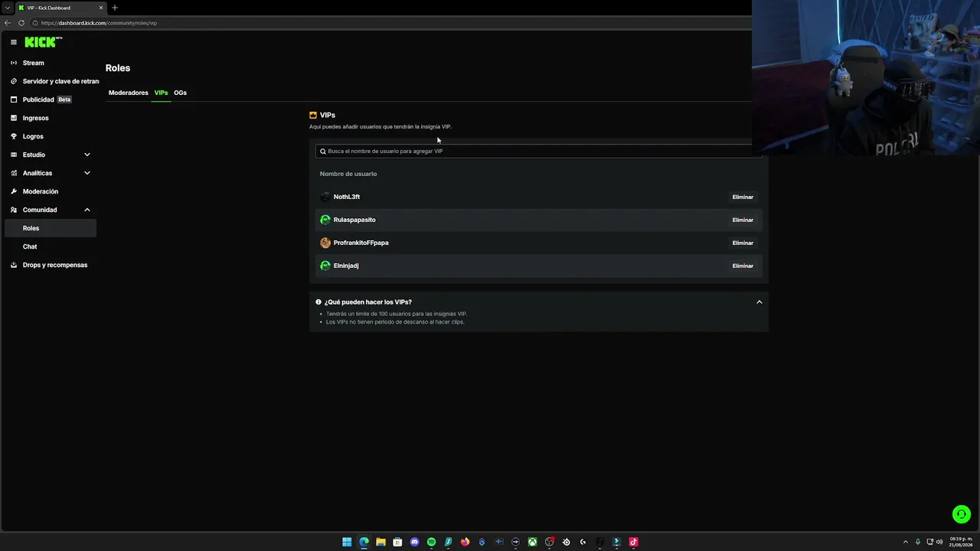Click the Drops y recompensas icon
The image size is (980, 551).
tap(14, 265)
